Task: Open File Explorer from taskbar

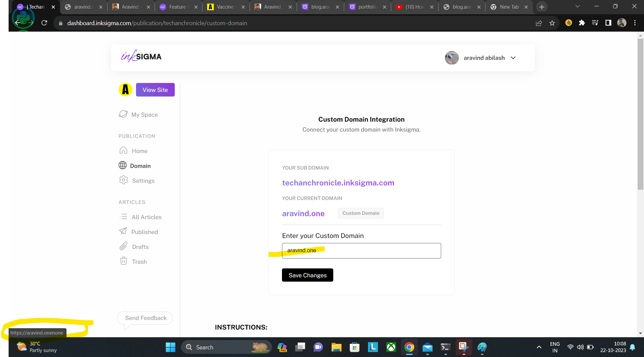Action: pos(336,347)
